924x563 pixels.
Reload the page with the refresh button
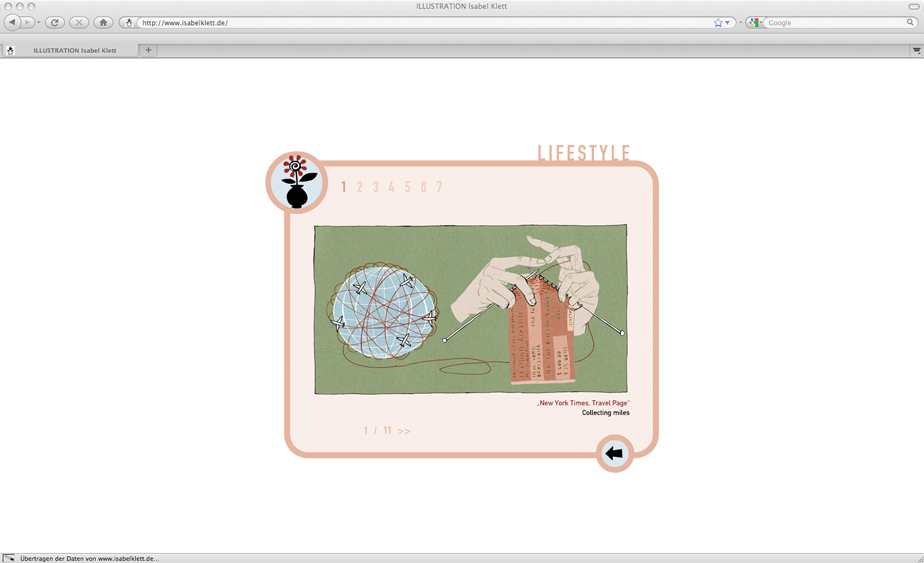55,22
